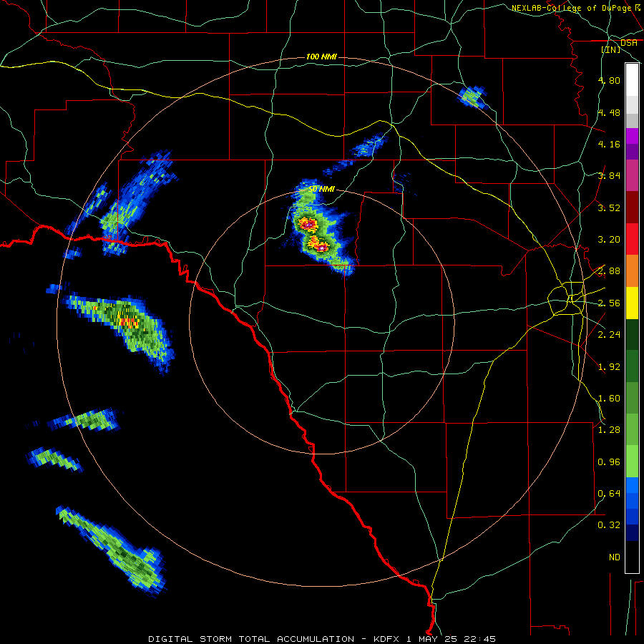The image size is (644, 644).
Task: Click the ND no-data legend label
Action: click(x=615, y=557)
